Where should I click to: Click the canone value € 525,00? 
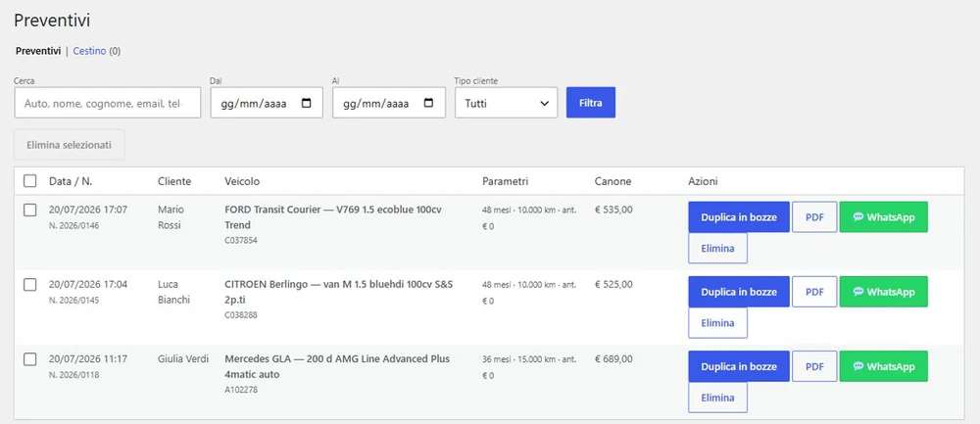[x=613, y=285]
